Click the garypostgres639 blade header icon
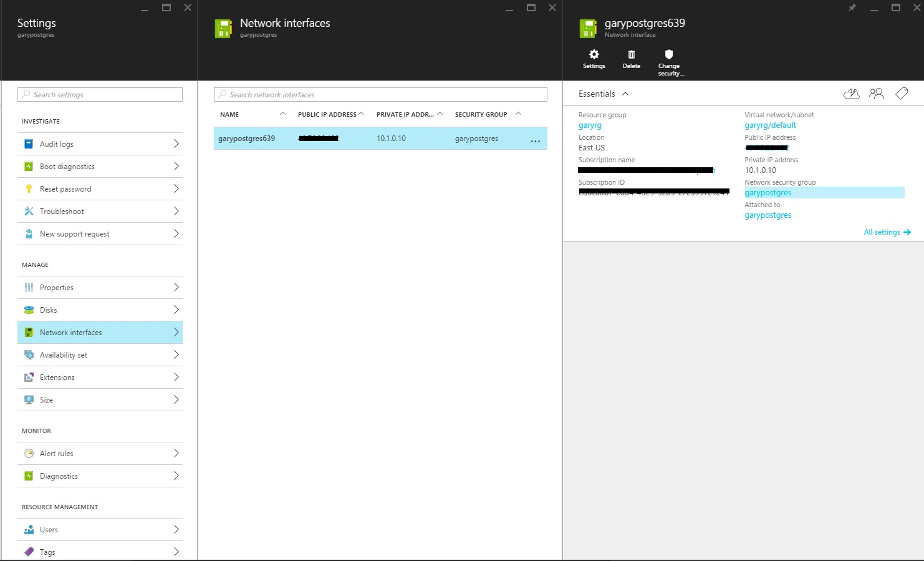The height and width of the screenshot is (561, 924). pos(588,29)
